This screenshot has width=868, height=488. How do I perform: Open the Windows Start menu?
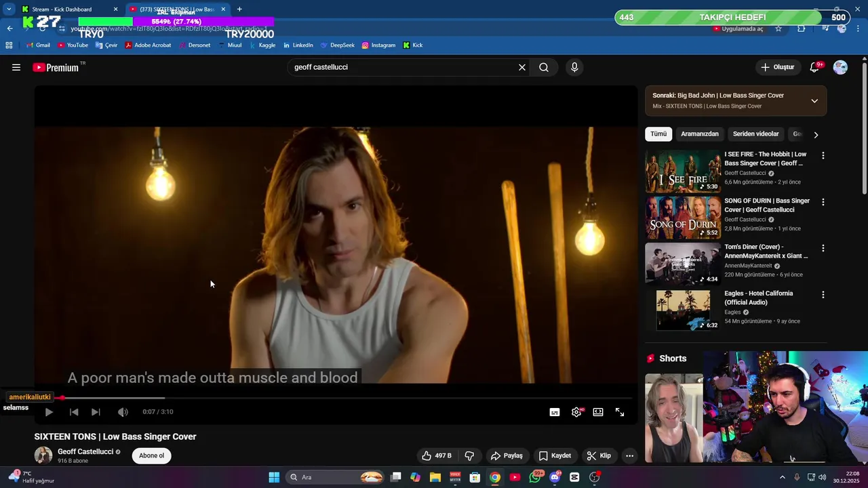click(274, 477)
